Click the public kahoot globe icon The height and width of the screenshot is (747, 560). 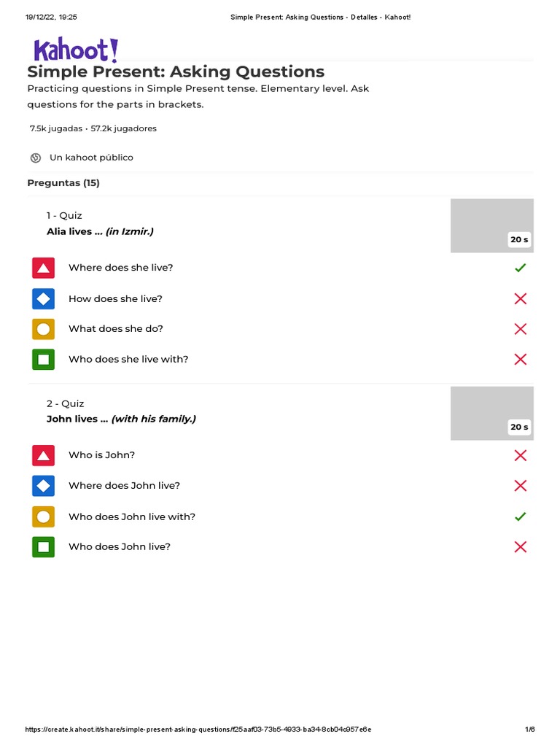pyautogui.click(x=36, y=158)
